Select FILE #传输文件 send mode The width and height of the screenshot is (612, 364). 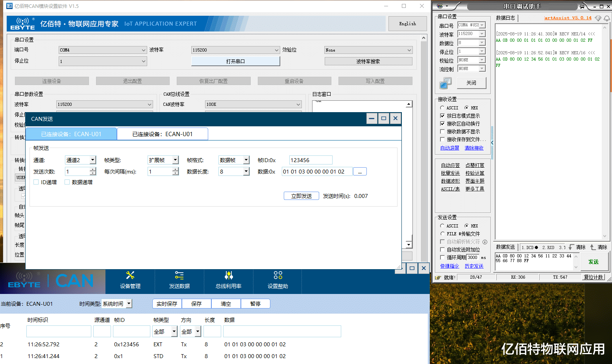coord(442,234)
